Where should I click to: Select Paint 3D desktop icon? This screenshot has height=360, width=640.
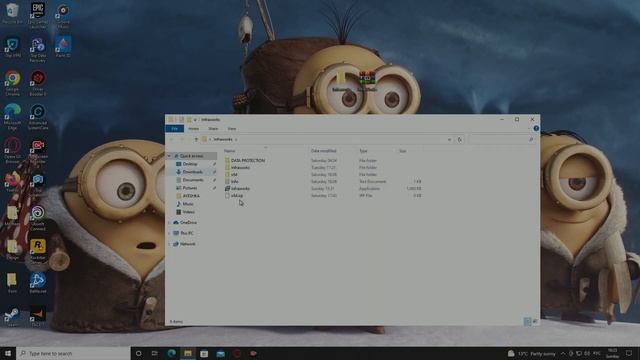point(63,47)
